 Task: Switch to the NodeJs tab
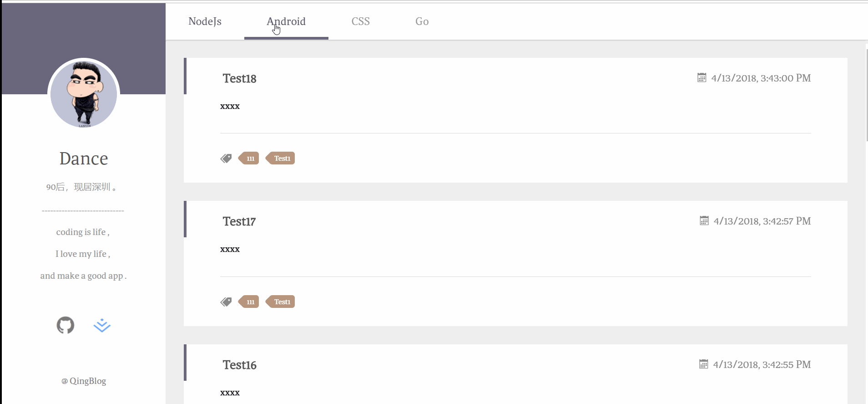point(205,21)
